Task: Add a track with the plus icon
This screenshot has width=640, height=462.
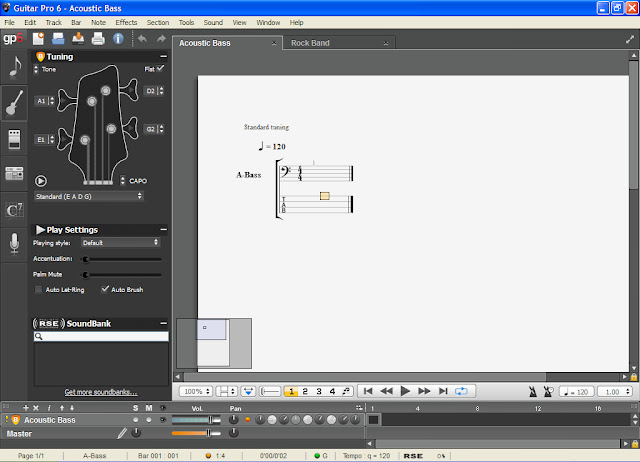Action: coord(26,408)
